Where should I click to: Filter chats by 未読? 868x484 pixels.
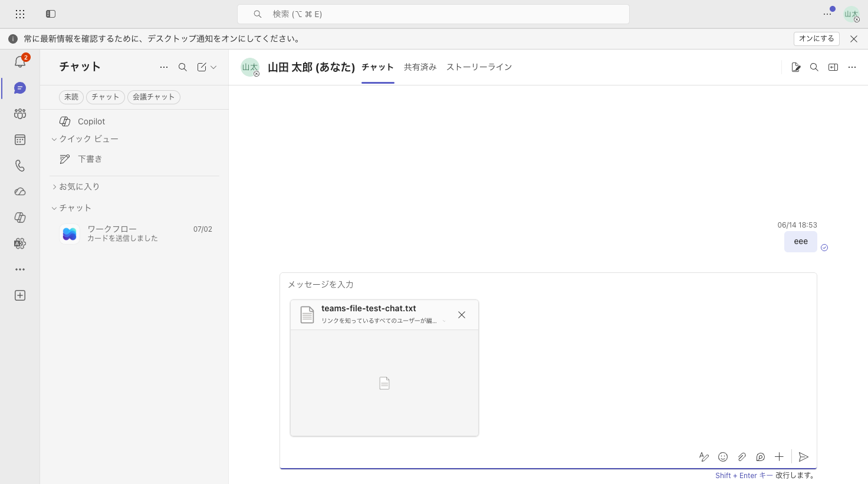coord(71,97)
